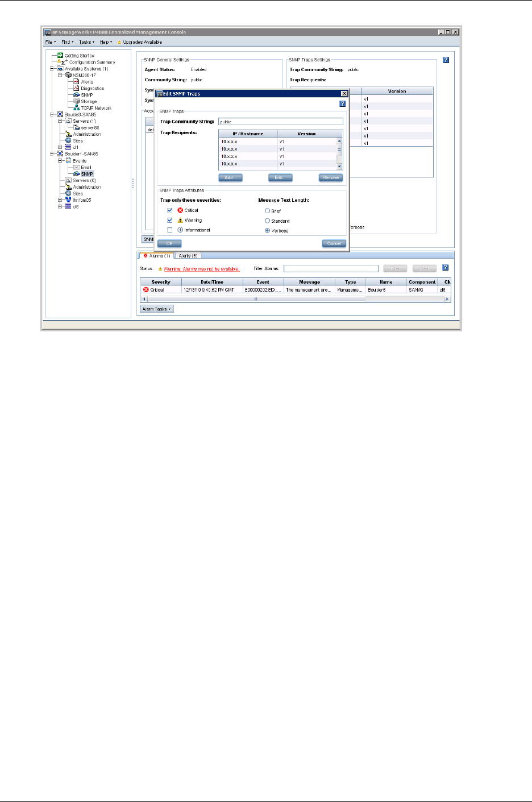The image size is (532, 802).
Task: Uncheck the Critical severity checkbox
Action: tap(169, 210)
